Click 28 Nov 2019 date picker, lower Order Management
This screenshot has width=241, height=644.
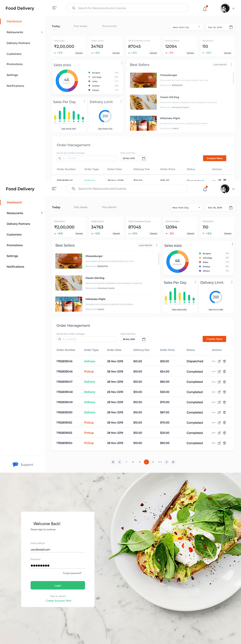[x=134, y=339]
